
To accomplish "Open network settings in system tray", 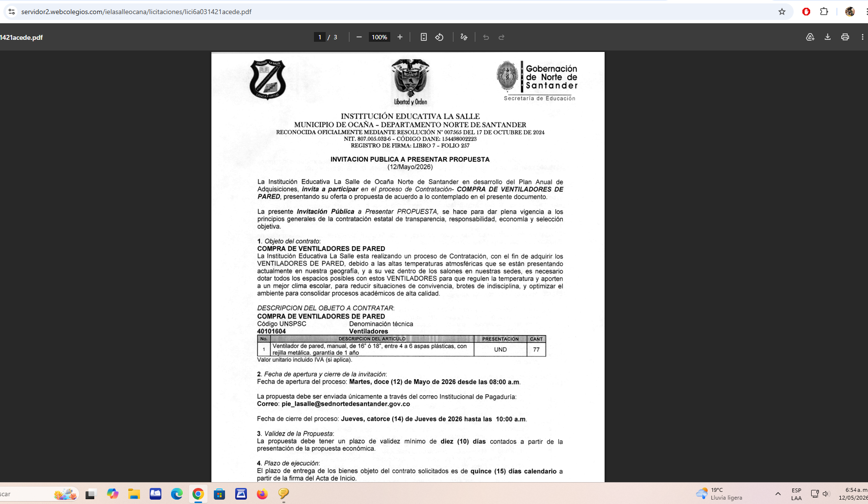I will 815,494.
